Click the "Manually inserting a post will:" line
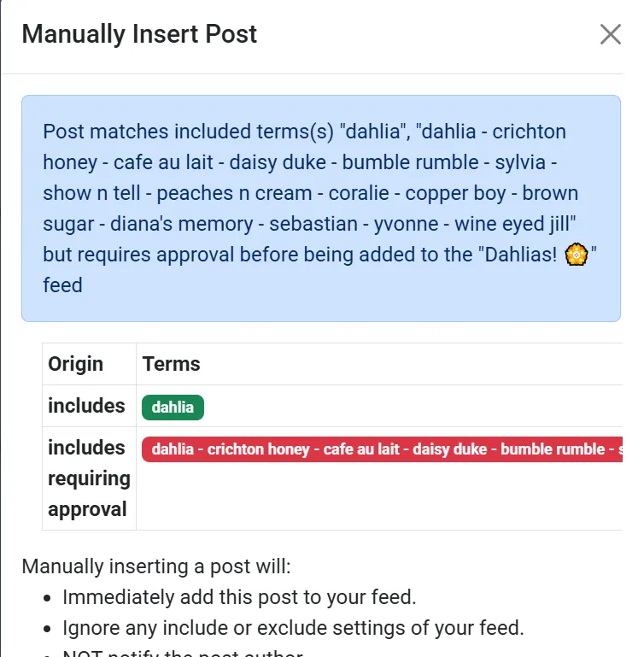The image size is (644, 657). pos(156,566)
